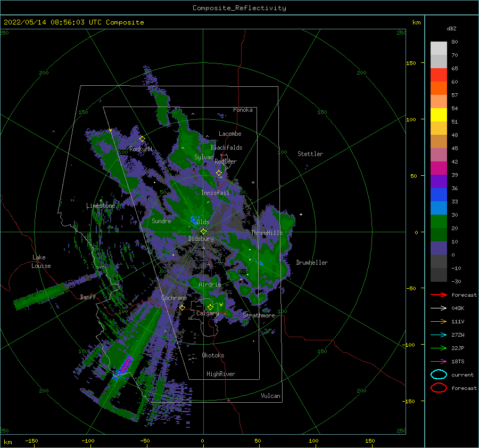The width and height of the screenshot is (479, 448).
Task: Click the yellow diamond marker above Calgary
Action: (210, 307)
